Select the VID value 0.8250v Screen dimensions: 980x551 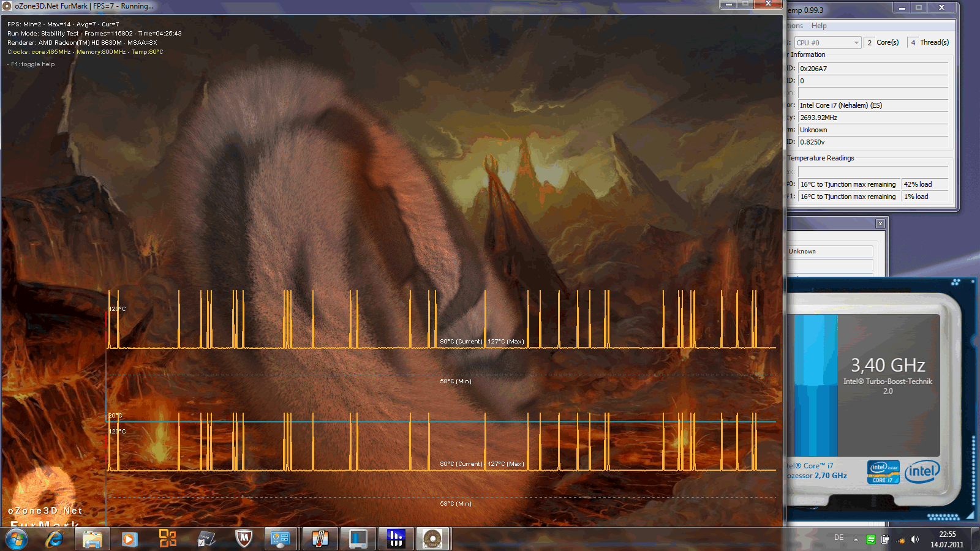point(873,142)
